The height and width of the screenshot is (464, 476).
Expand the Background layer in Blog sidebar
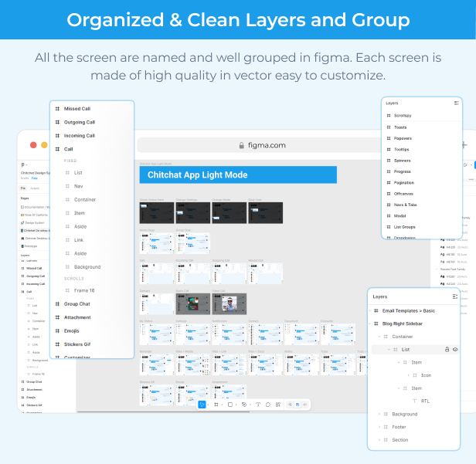(x=379, y=414)
